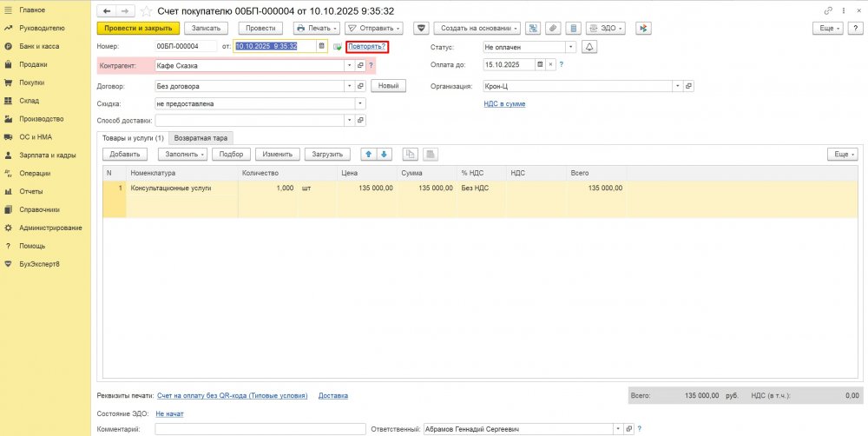Image resolution: width=868 pixels, height=436 pixels.
Task: Set a payment reminder with the bell icon
Action: point(589,47)
